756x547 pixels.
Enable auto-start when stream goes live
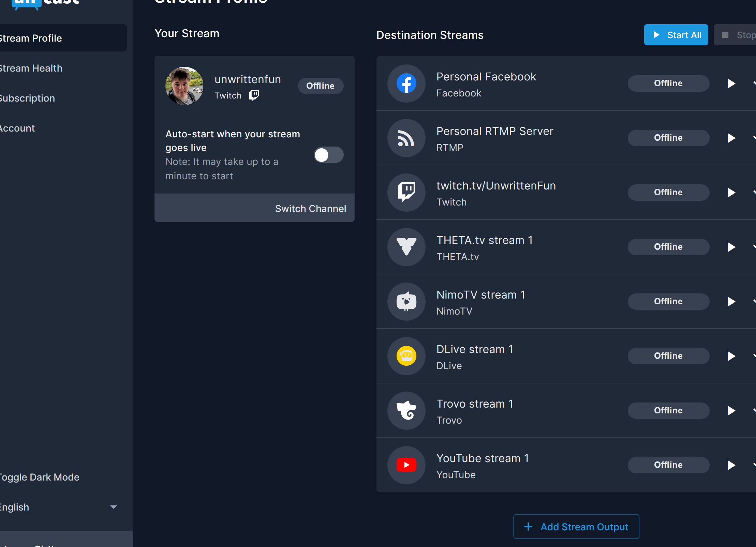pyautogui.click(x=328, y=155)
